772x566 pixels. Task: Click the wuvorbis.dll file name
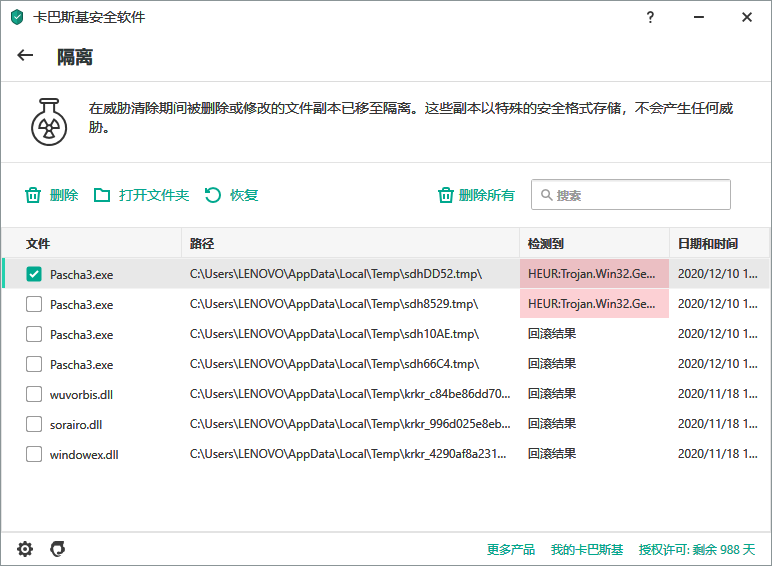(81, 395)
